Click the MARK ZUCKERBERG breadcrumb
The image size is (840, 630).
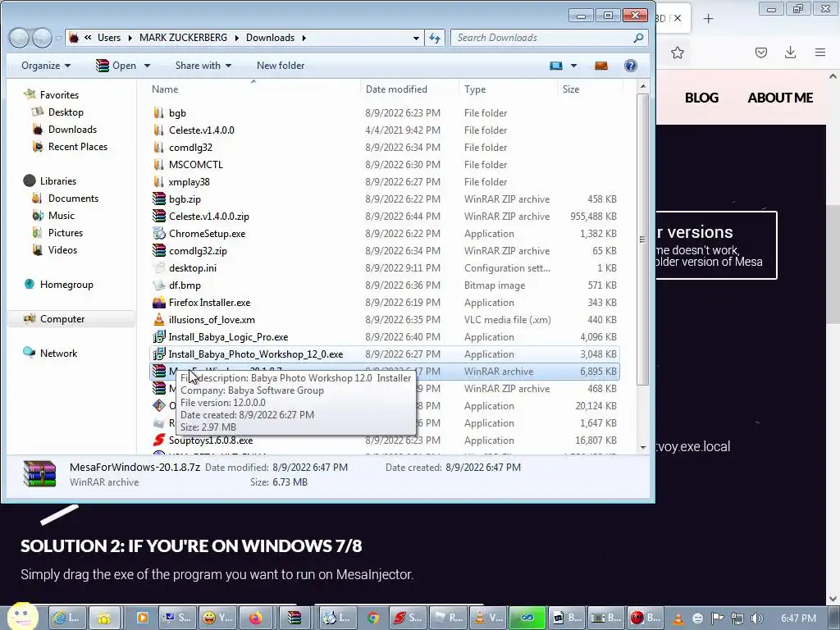(x=183, y=38)
